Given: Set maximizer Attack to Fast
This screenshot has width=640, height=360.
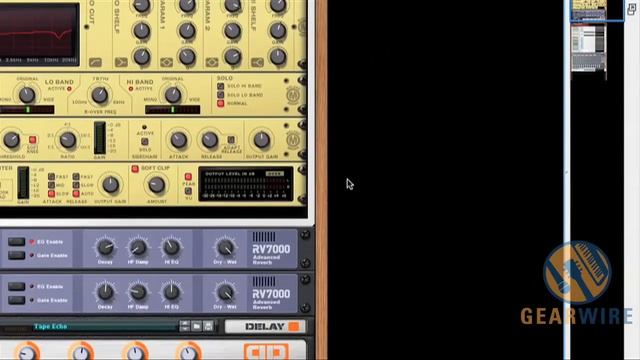Looking at the screenshot, I should 51,177.
